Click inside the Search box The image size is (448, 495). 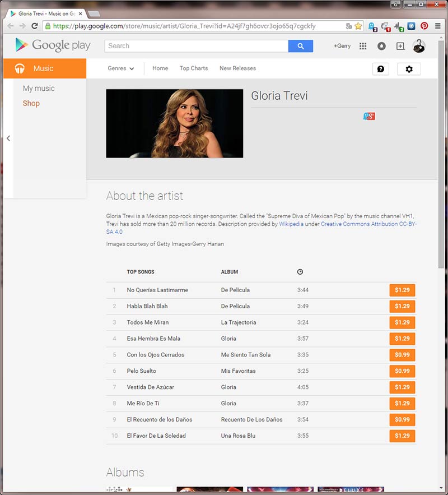pos(197,46)
